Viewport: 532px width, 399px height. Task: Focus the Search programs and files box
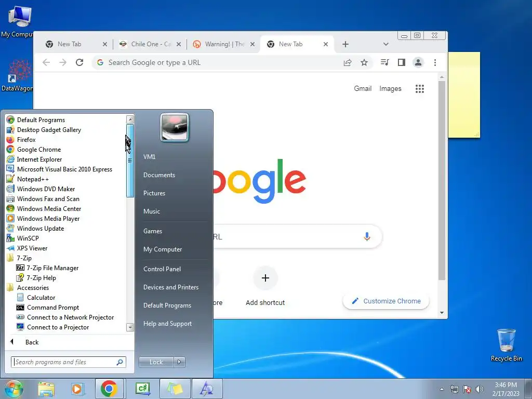pos(69,362)
